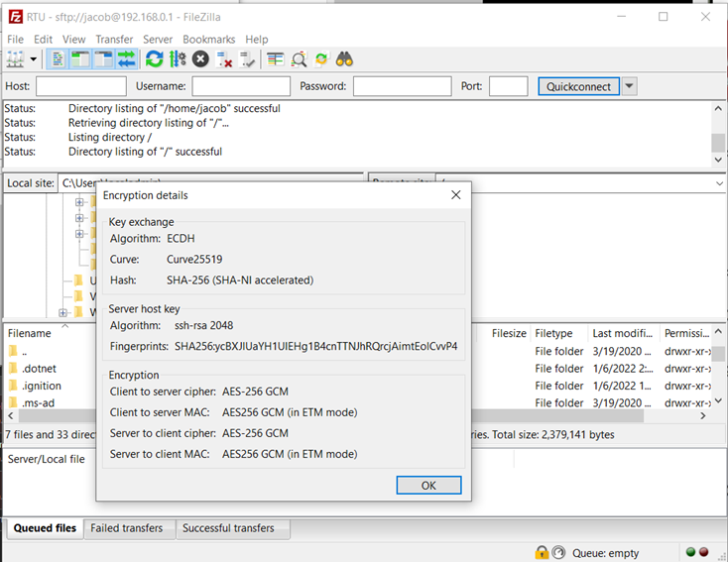
Task: Open the Server menu
Action: tap(158, 40)
